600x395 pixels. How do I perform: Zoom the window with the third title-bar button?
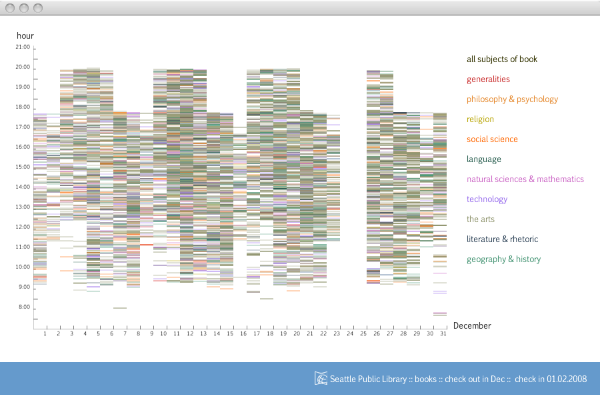click(x=38, y=8)
